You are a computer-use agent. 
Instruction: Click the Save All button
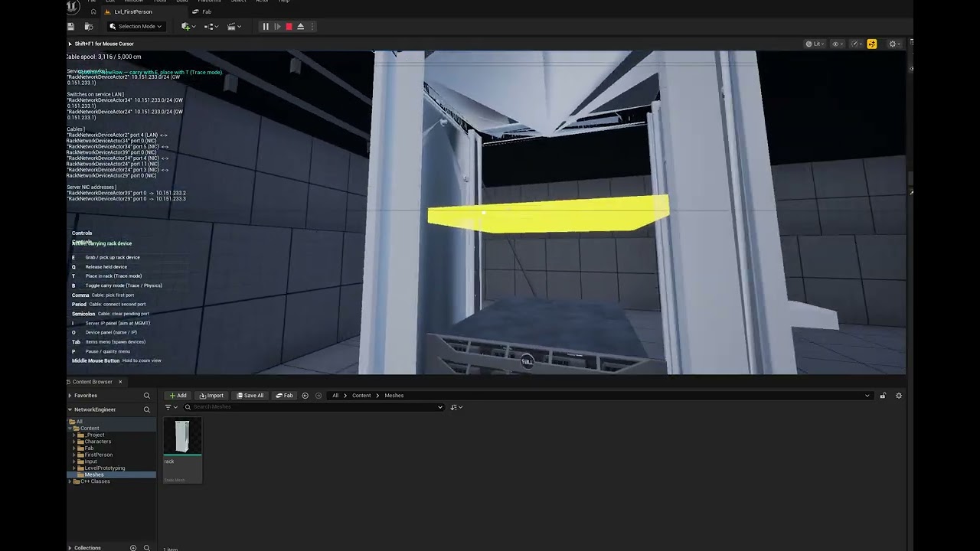click(x=250, y=396)
